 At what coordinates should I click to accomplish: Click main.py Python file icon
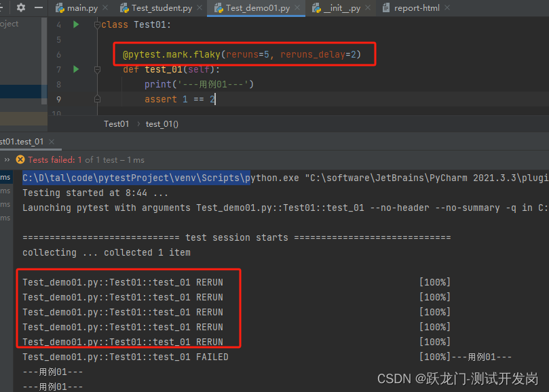click(60, 8)
